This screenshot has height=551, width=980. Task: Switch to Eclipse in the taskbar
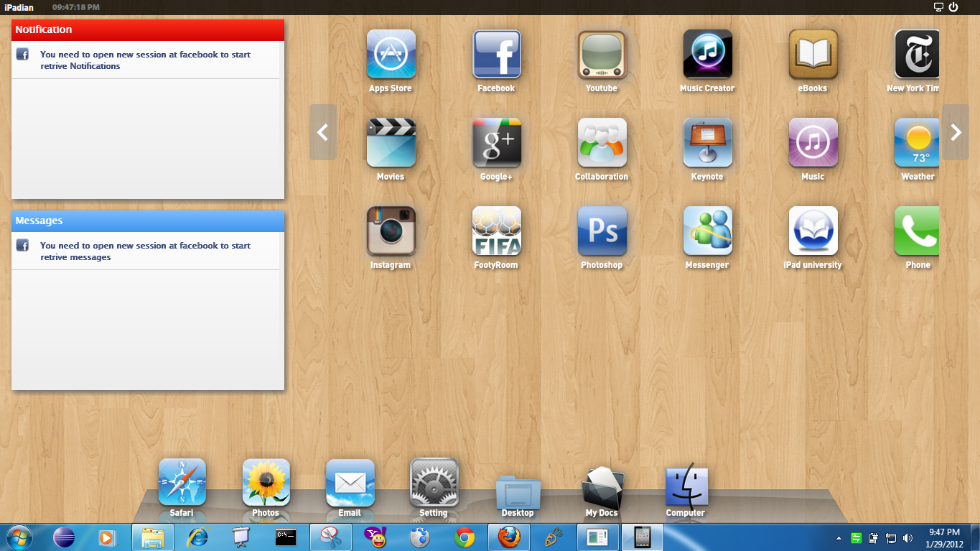pos(64,537)
